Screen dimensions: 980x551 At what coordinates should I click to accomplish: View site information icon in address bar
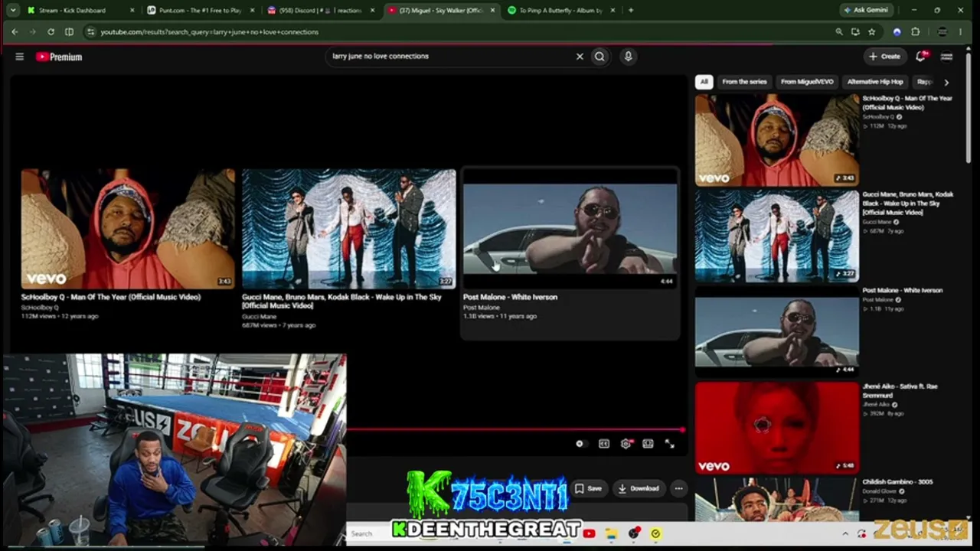pyautogui.click(x=90, y=32)
